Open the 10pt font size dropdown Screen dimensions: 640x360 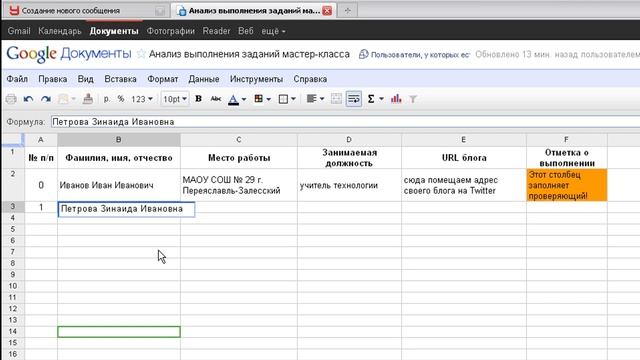[x=175, y=99]
